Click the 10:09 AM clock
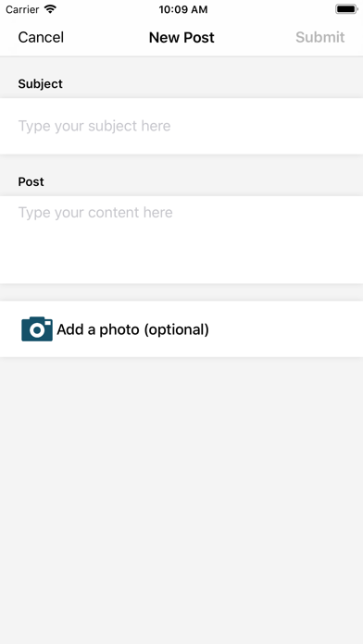Image resolution: width=363 pixels, height=644 pixels. coord(183,9)
